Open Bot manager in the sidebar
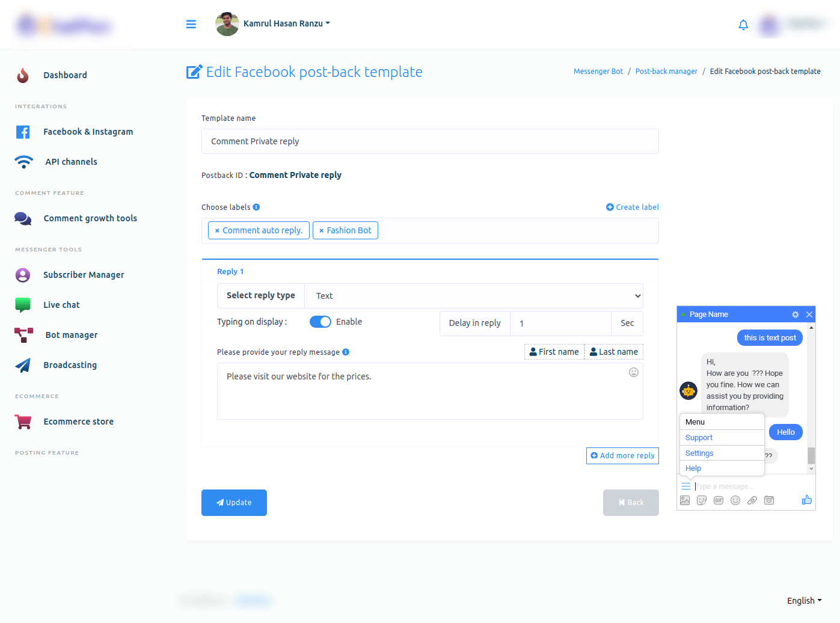This screenshot has height=623, width=840. 71,335
